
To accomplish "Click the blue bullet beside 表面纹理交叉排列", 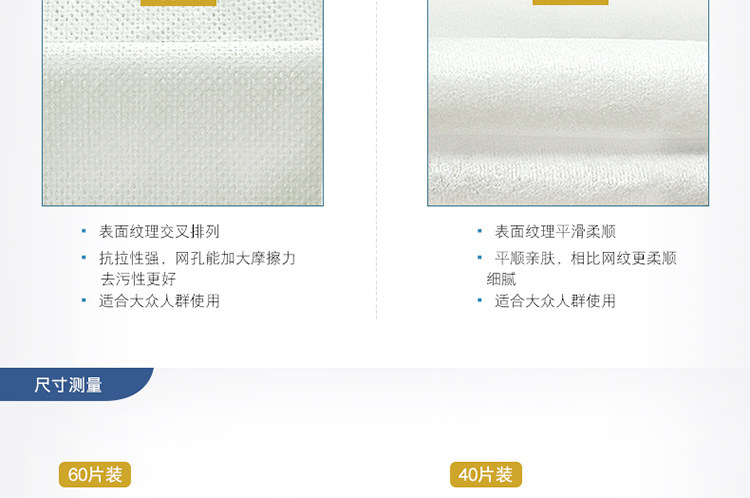I will click(x=84, y=231).
